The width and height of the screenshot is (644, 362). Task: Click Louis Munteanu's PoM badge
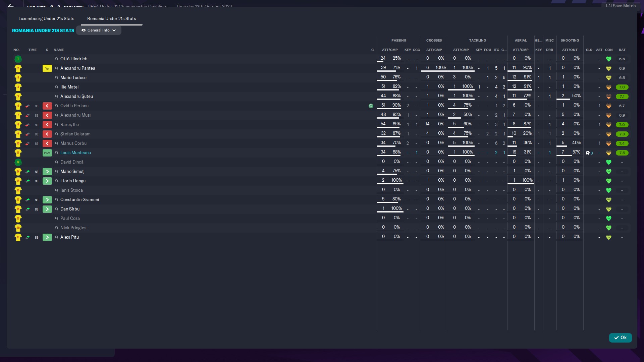pyautogui.click(x=47, y=153)
